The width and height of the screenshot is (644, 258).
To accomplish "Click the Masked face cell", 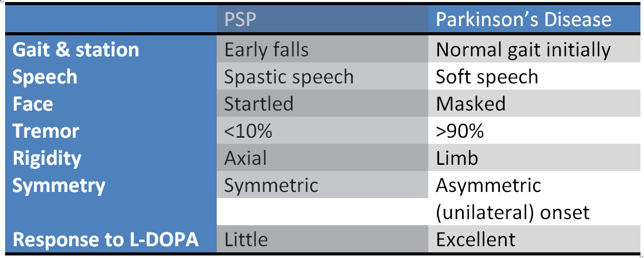I will click(470, 104).
